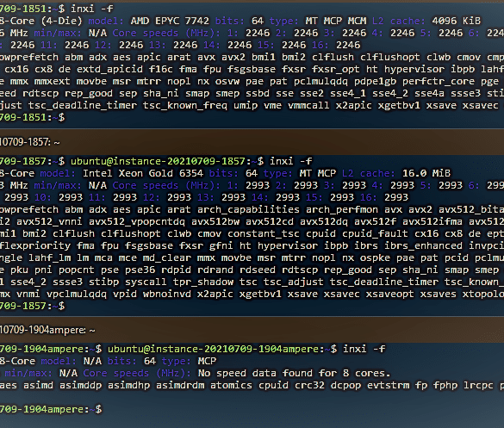Click the 'tsc_known_freq' flag in AMD terminal
Screen dimensions: 504x428
[185, 105]
